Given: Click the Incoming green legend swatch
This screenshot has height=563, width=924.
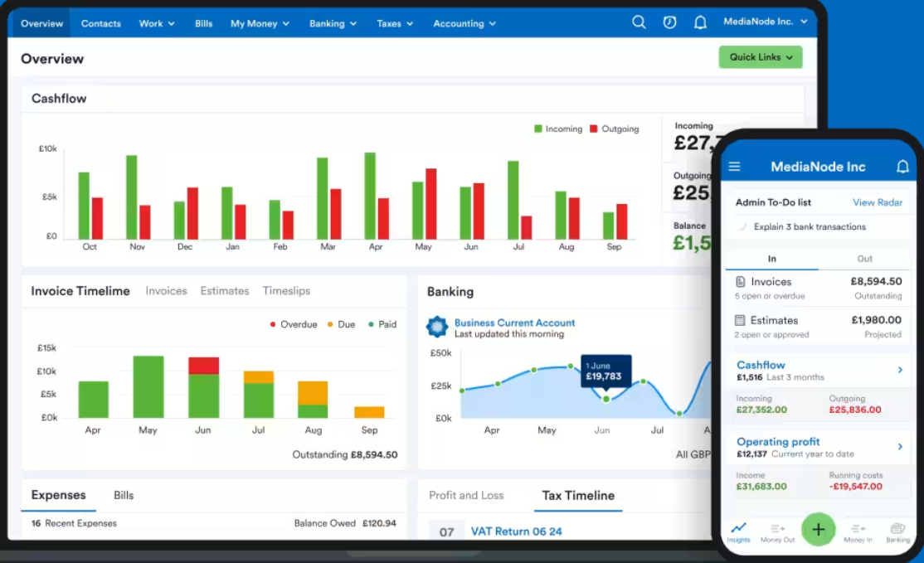Looking at the screenshot, I should pyautogui.click(x=538, y=129).
